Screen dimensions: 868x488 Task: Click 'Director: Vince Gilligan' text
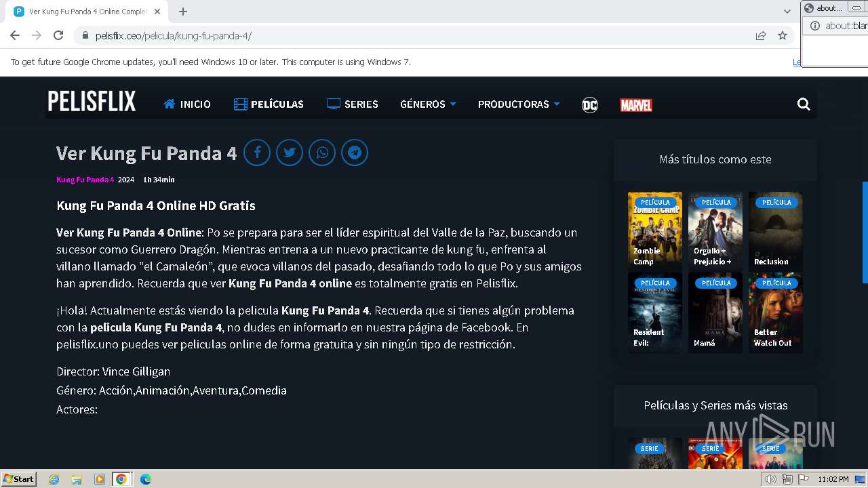(113, 371)
